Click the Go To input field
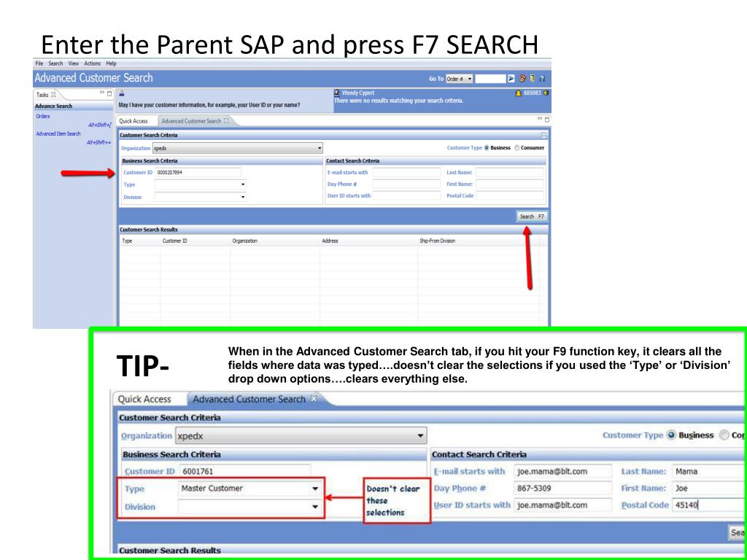The image size is (747, 560). coord(490,79)
